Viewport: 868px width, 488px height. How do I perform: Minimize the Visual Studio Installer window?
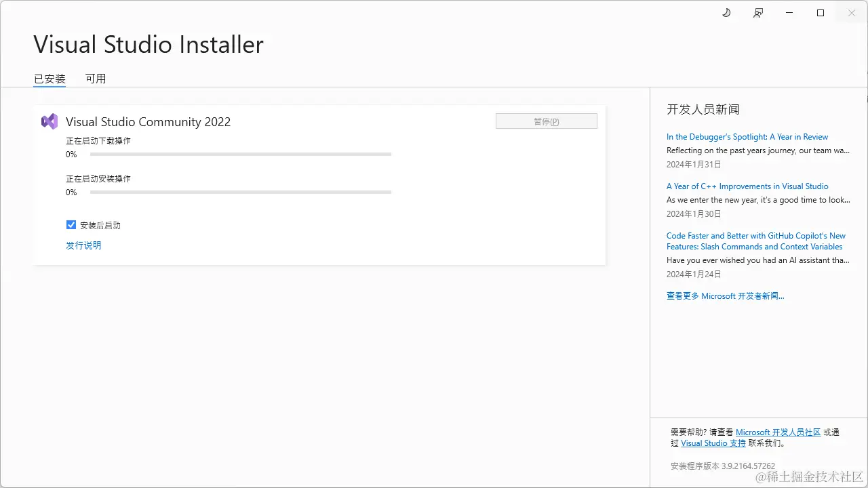(789, 13)
